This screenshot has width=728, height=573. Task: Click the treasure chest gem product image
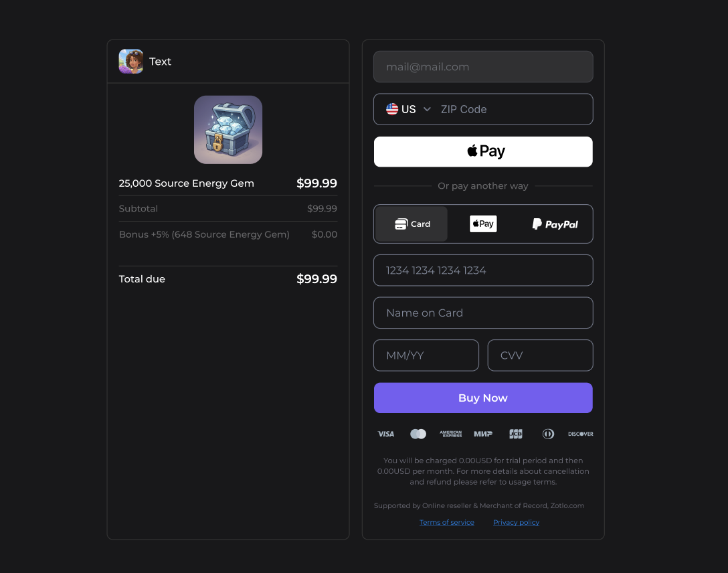click(228, 130)
